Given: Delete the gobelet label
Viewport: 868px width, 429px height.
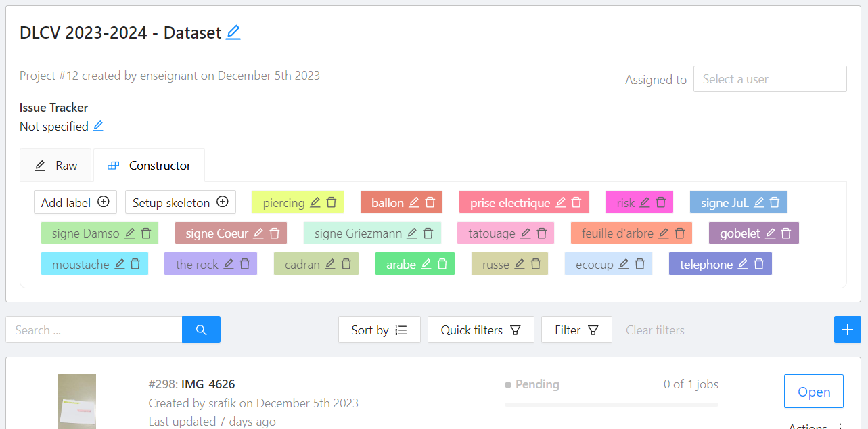Looking at the screenshot, I should (786, 233).
